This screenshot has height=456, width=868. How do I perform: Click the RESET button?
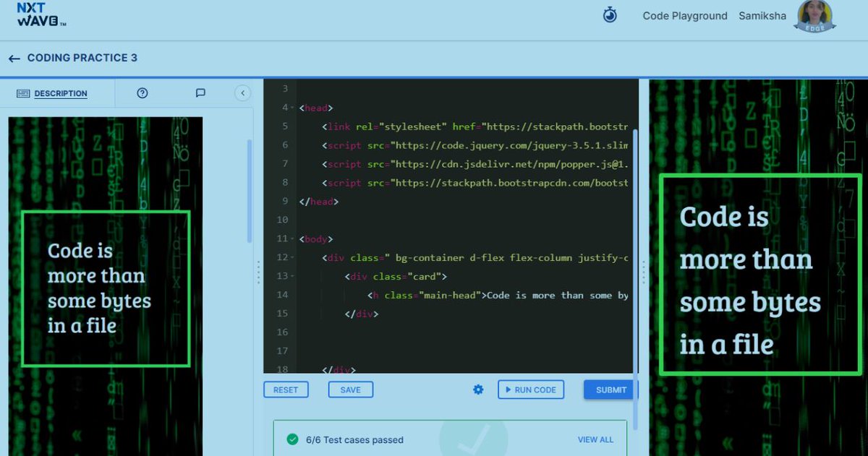286,390
